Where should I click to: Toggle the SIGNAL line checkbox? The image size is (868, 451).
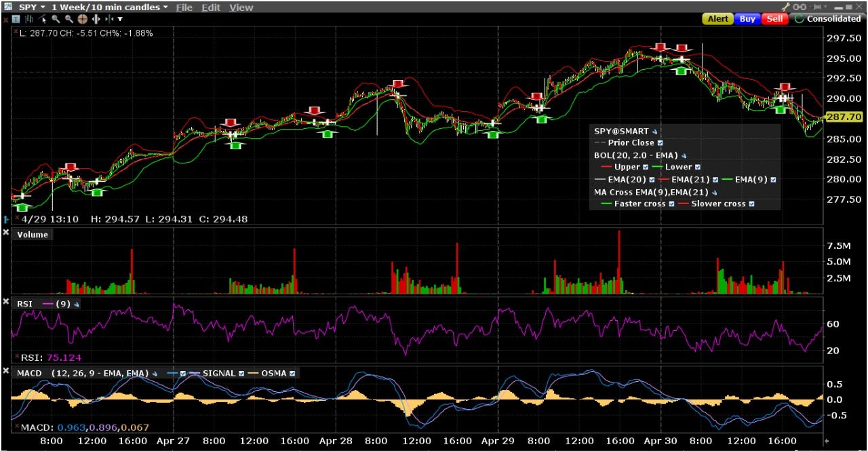pos(241,374)
